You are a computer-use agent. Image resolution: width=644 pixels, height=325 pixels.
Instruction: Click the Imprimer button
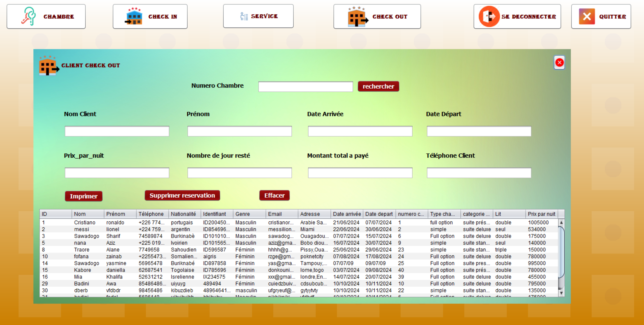(x=84, y=196)
